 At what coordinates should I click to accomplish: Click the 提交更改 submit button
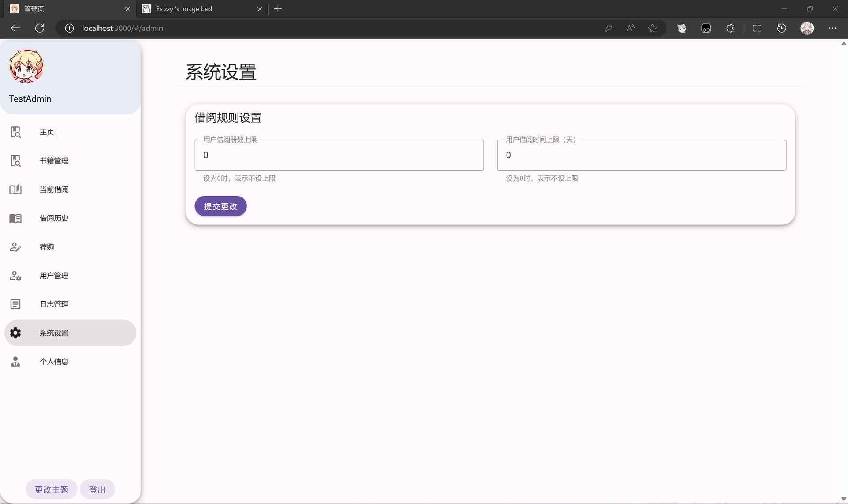(220, 206)
